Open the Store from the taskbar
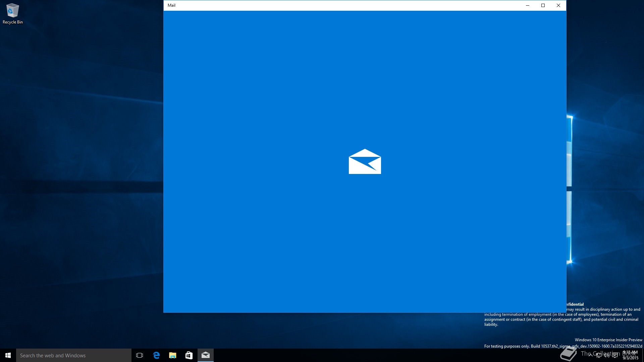This screenshot has height=362, width=644. [x=189, y=355]
